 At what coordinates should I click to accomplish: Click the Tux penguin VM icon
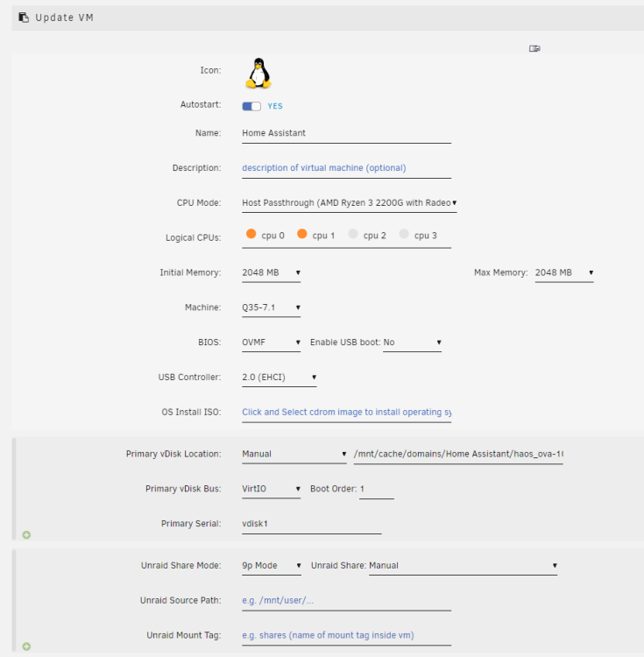(x=258, y=74)
